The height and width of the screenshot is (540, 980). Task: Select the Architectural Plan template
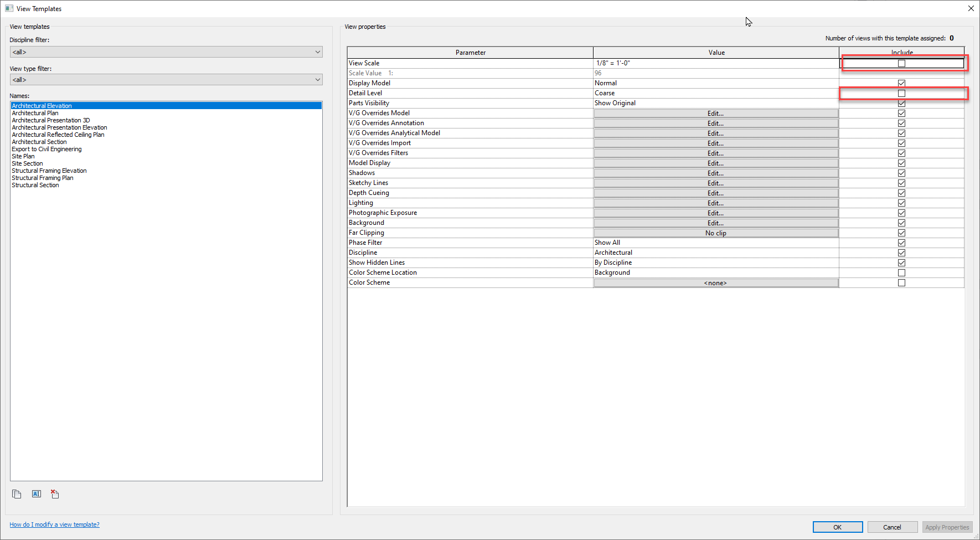[x=35, y=112]
